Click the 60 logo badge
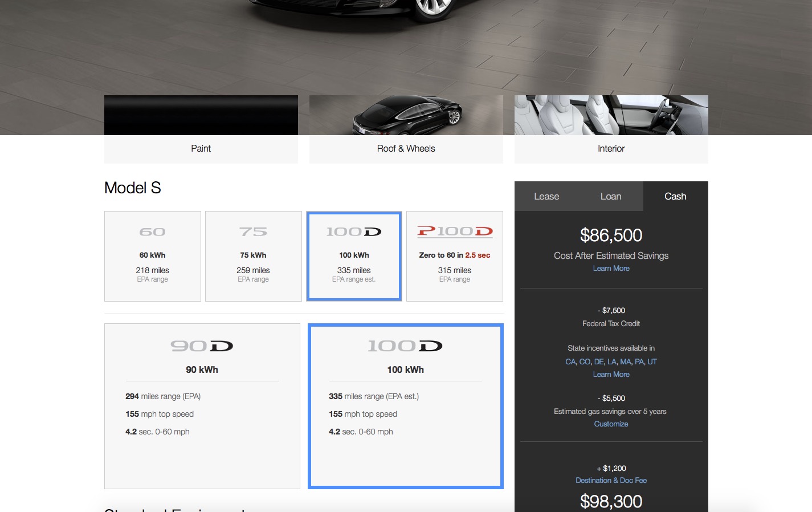 tap(153, 232)
